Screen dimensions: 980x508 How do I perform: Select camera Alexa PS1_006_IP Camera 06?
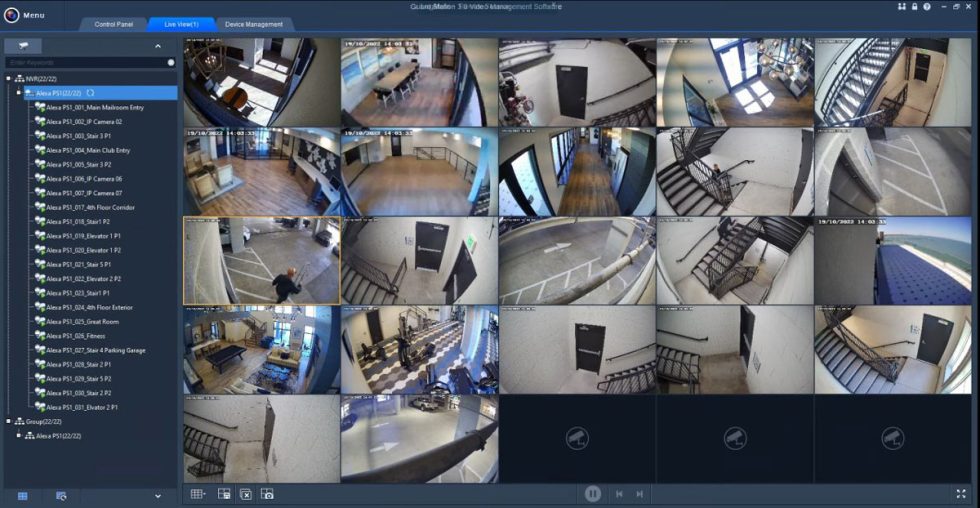coord(84,179)
